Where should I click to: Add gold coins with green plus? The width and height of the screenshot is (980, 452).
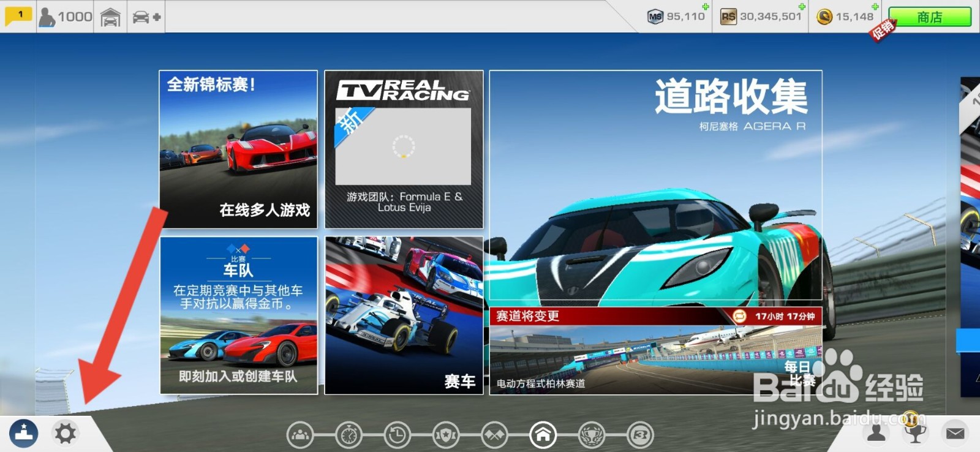(875, 7)
